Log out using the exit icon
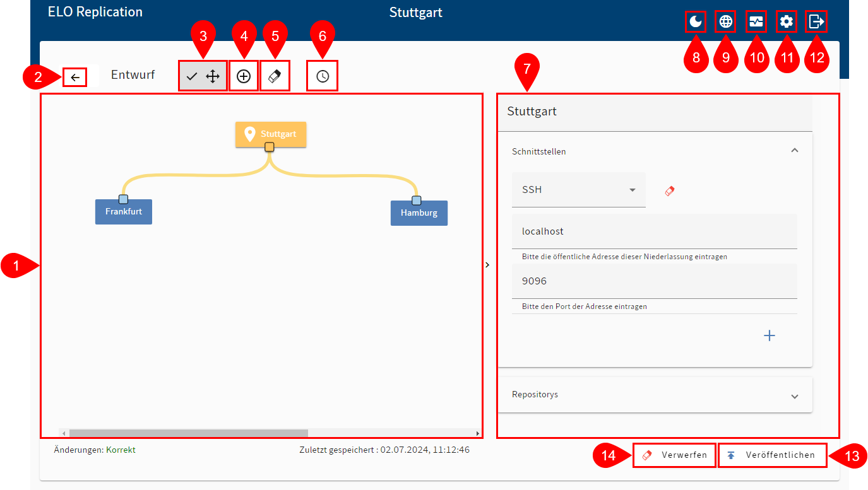868x490 pixels. click(816, 22)
